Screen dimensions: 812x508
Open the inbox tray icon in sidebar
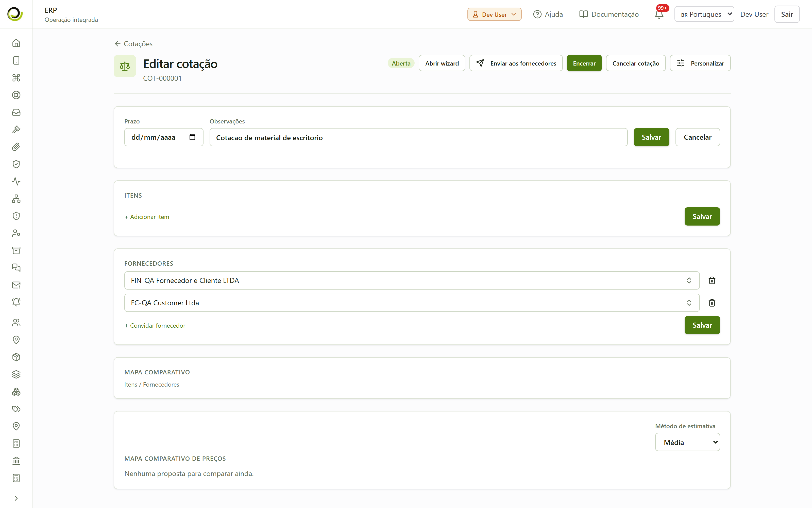(x=16, y=112)
